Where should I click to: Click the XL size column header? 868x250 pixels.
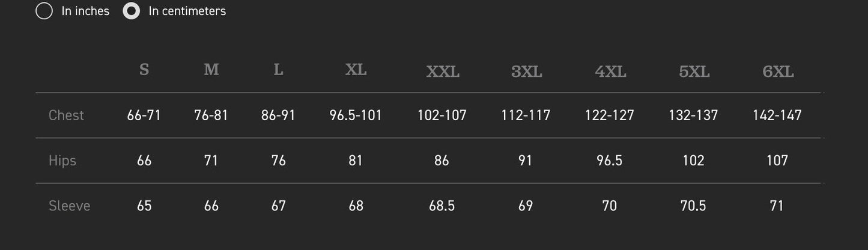coord(356,70)
